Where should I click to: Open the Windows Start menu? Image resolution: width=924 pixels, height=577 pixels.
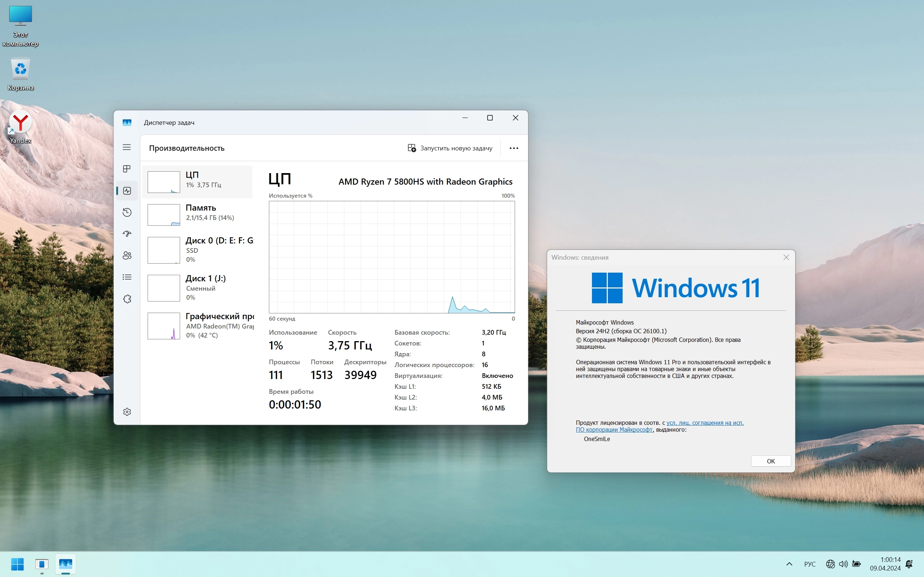point(18,564)
